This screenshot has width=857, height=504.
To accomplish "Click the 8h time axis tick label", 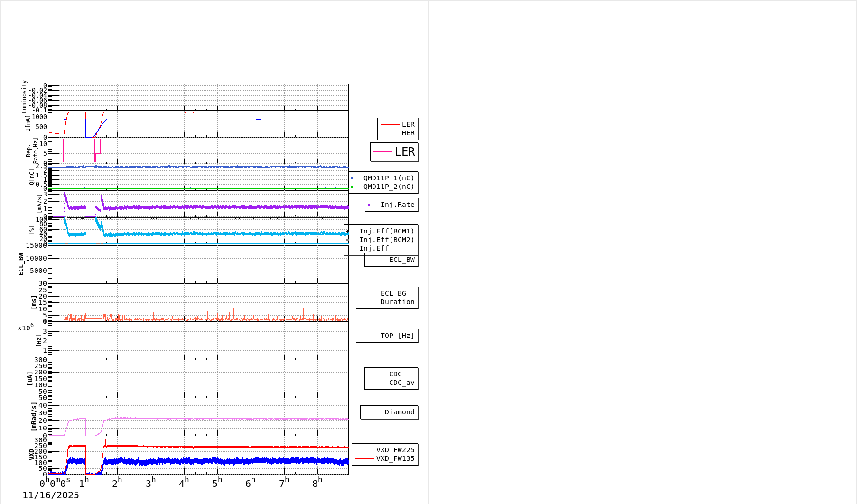I will click(x=317, y=483).
